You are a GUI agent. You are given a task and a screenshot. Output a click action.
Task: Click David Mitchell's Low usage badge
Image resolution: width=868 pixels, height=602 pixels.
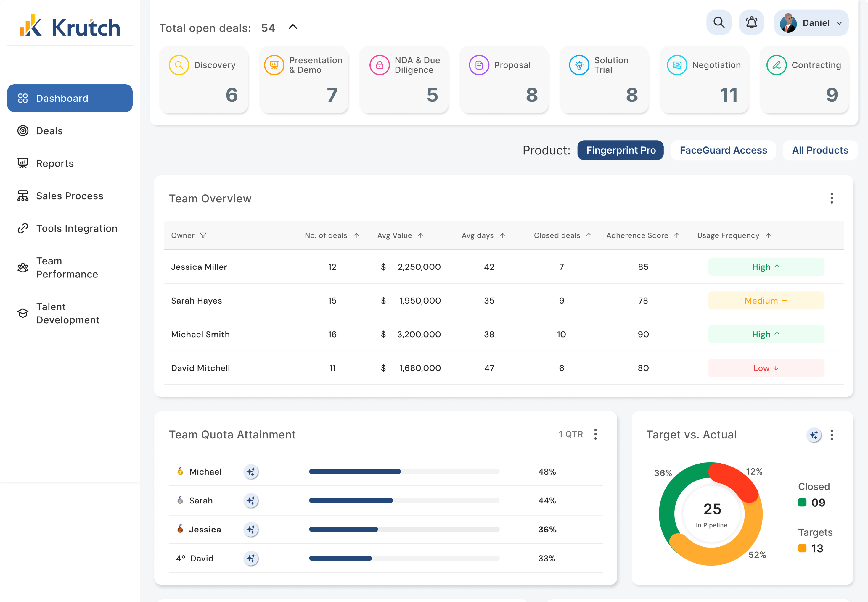click(x=766, y=368)
